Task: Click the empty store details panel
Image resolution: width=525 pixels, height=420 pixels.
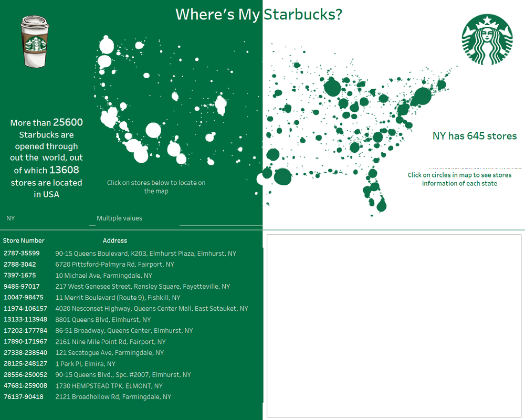Action: point(394,325)
